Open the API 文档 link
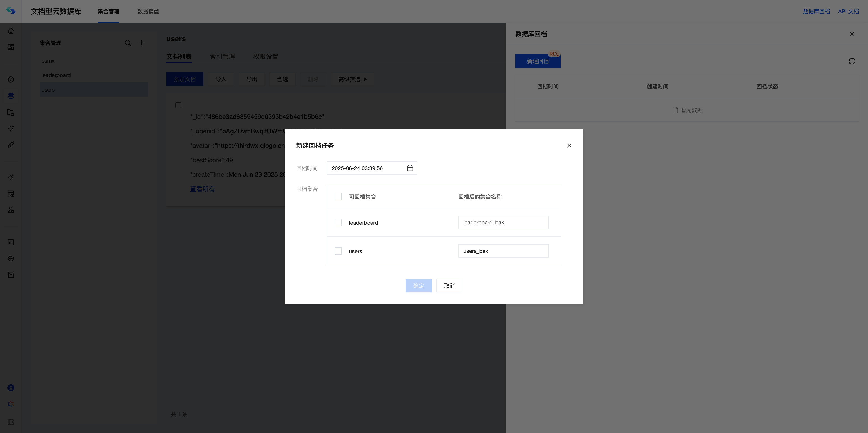Image resolution: width=868 pixels, height=433 pixels. 848,12
